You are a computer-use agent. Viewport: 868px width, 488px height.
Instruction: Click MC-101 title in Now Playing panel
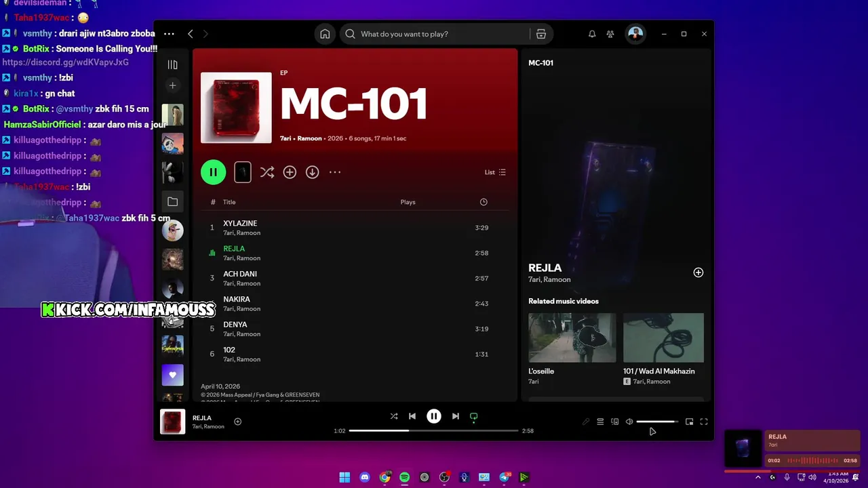(540, 63)
